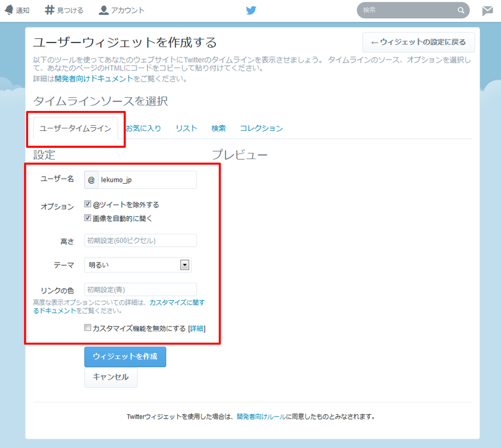This screenshot has width=501, height=448.
Task: Toggle the @ツイートを除外する checkbox
Action: pos(88,204)
